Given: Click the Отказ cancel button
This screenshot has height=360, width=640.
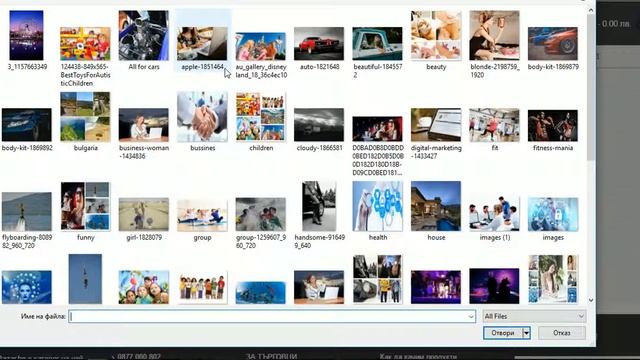Looking at the screenshot, I should click(x=562, y=333).
